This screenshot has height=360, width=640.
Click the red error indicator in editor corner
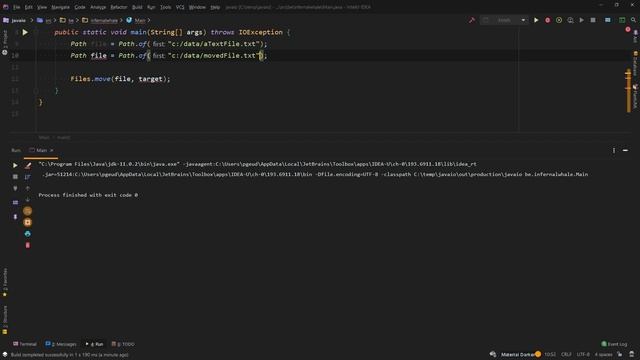pyautogui.click(x=628, y=29)
